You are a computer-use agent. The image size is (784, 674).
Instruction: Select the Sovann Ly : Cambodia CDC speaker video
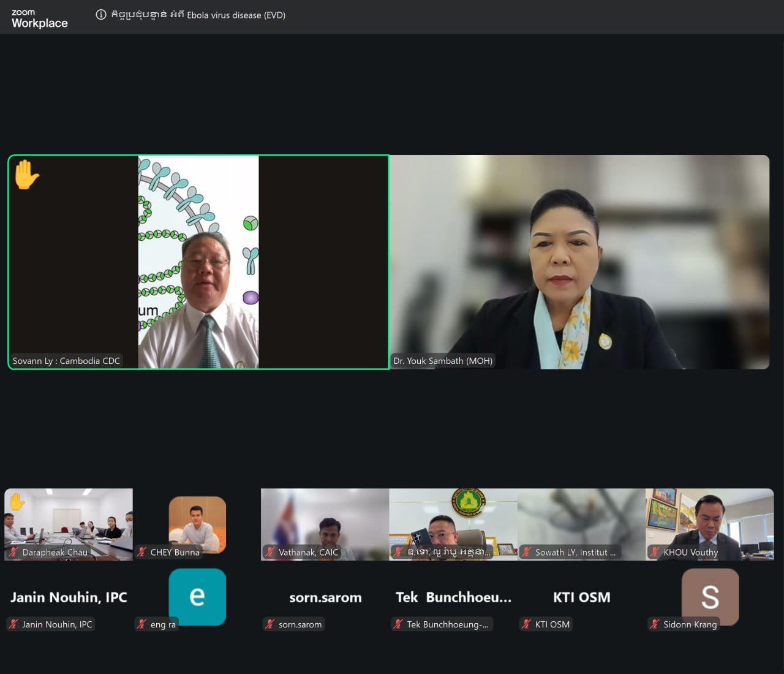point(198,262)
